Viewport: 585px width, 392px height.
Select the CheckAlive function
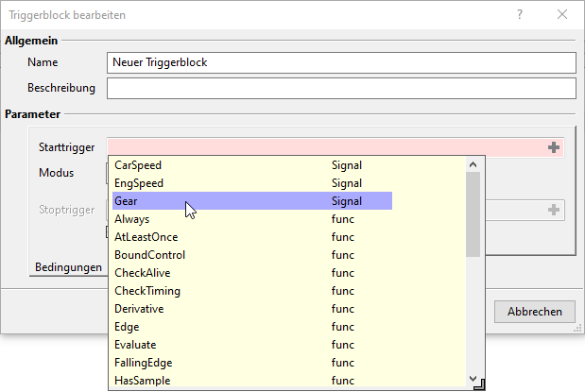[252, 273]
